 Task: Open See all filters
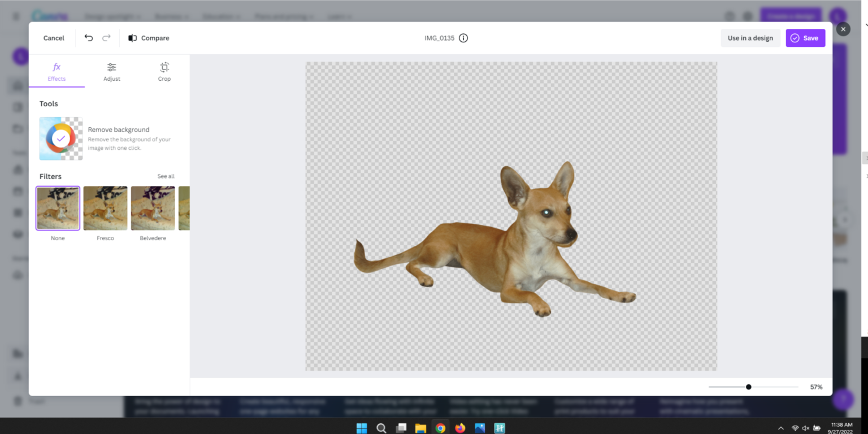click(166, 176)
